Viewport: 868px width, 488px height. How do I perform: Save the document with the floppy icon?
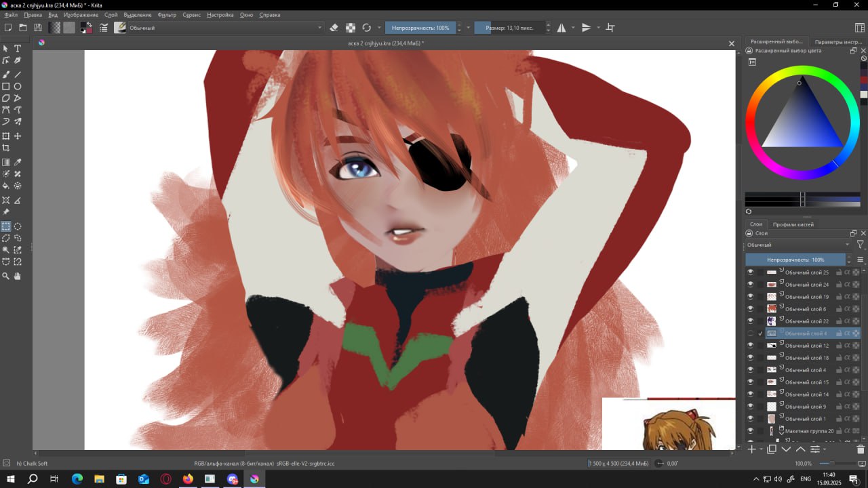(x=38, y=28)
